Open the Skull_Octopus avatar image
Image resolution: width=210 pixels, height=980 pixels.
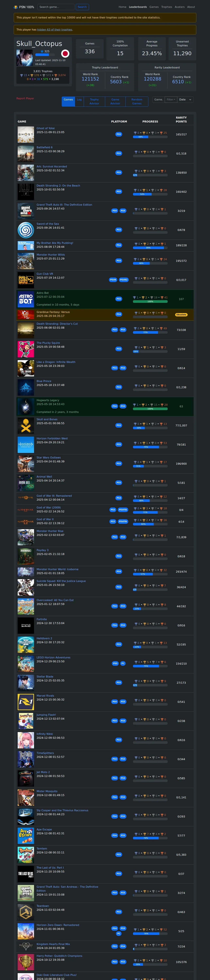[x=24, y=58]
